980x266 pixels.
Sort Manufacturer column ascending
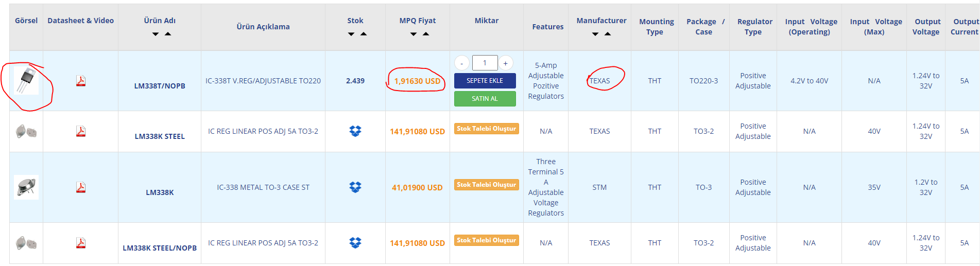(608, 34)
